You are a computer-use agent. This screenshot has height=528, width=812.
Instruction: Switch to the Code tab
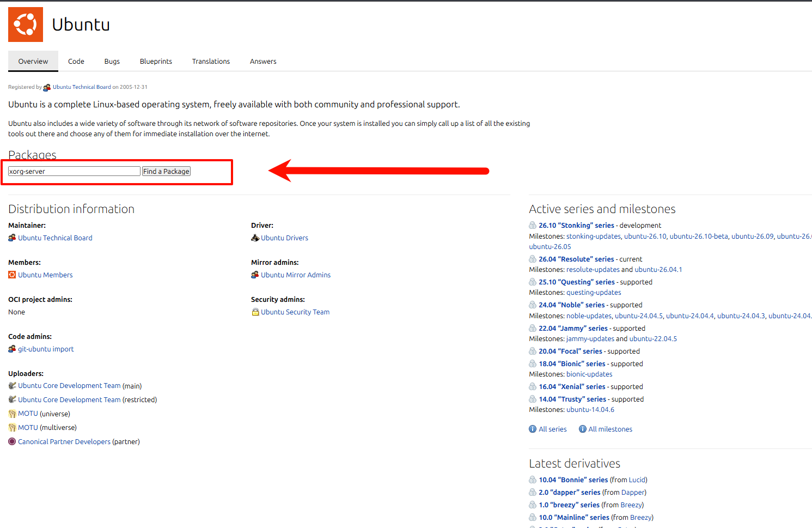(x=76, y=62)
